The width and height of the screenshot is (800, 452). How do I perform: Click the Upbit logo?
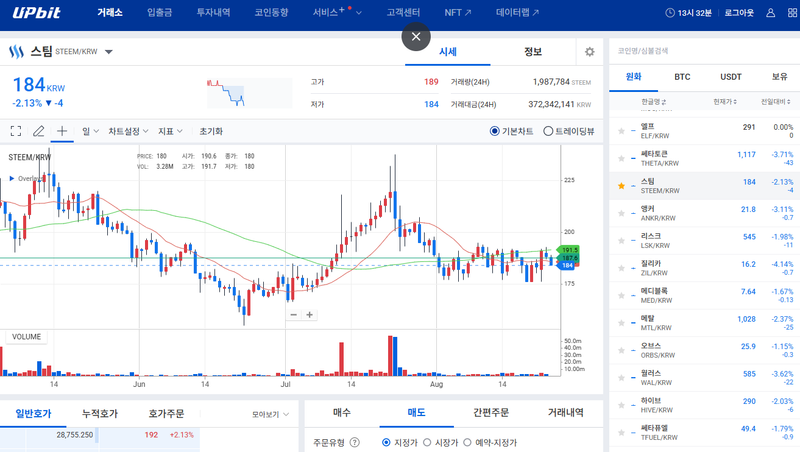pos(36,12)
